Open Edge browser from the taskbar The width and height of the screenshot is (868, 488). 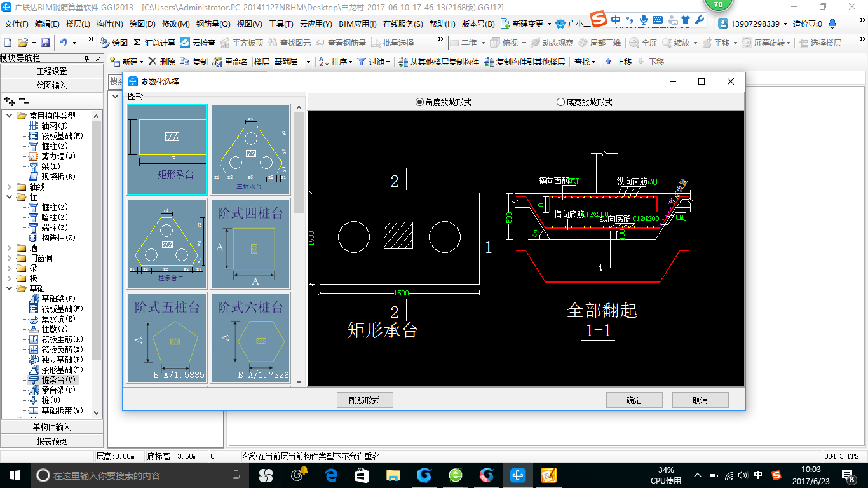[x=330, y=475]
